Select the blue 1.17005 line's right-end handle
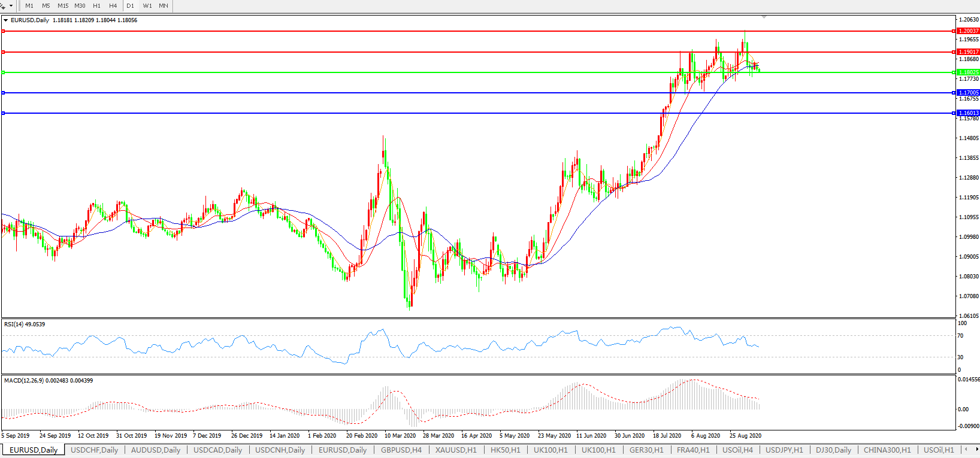Screen dimensions: 980x458 (x=954, y=93)
